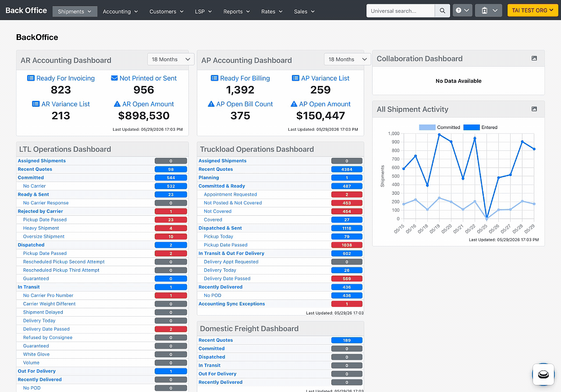This screenshot has height=392, width=561.
Task: Open the clipboard tasks menu
Action: point(489,11)
